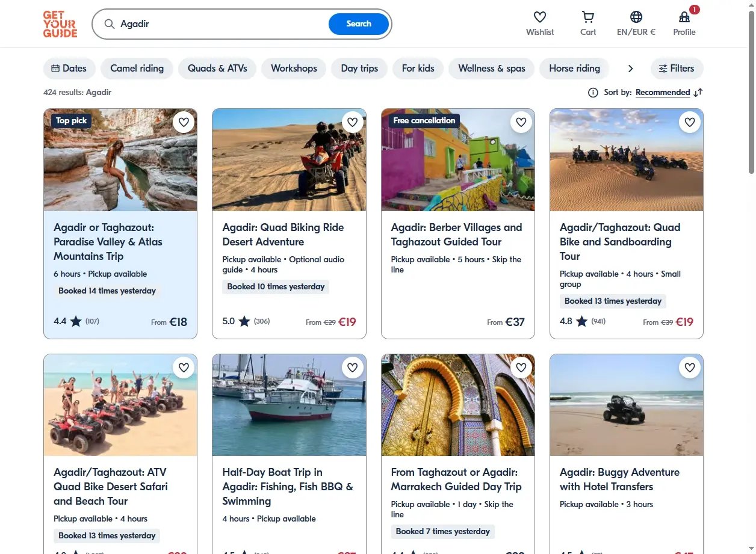Click the strikethrough €29 price

329,322
